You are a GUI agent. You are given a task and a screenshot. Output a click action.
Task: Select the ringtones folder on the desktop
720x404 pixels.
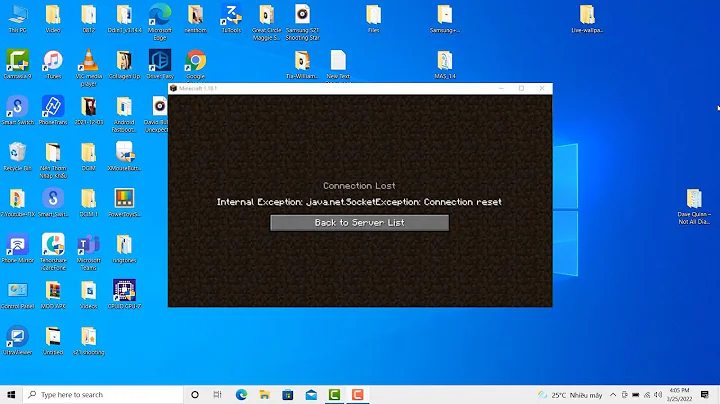[x=124, y=248]
